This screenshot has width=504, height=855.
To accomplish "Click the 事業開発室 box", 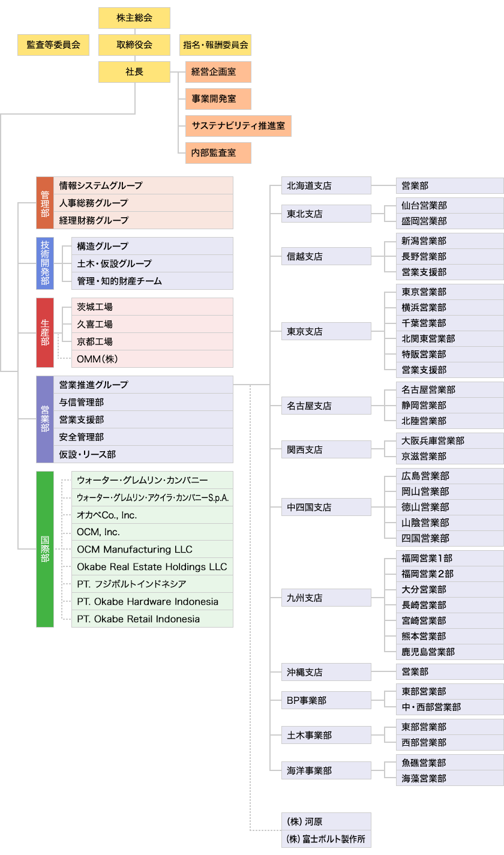I will [218, 98].
